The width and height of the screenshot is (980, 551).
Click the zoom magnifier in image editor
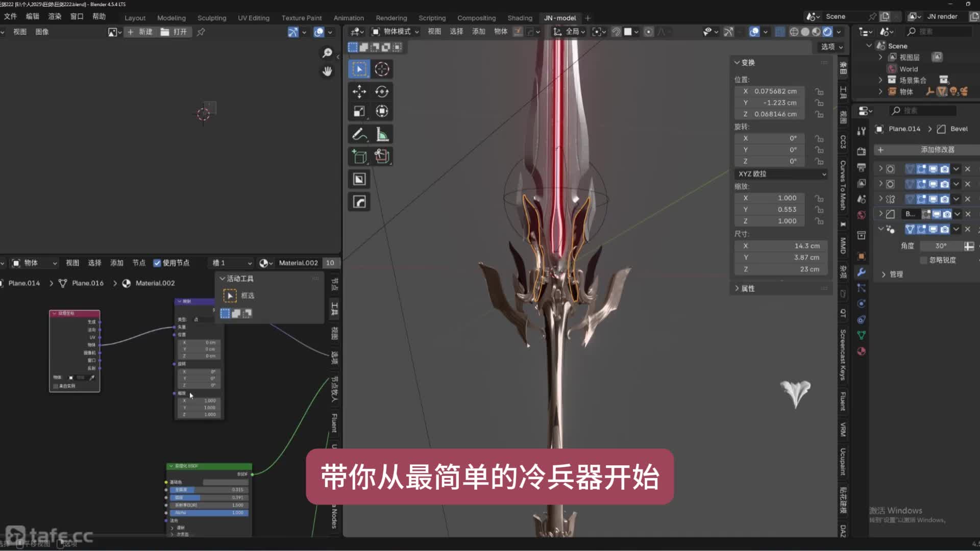(327, 53)
